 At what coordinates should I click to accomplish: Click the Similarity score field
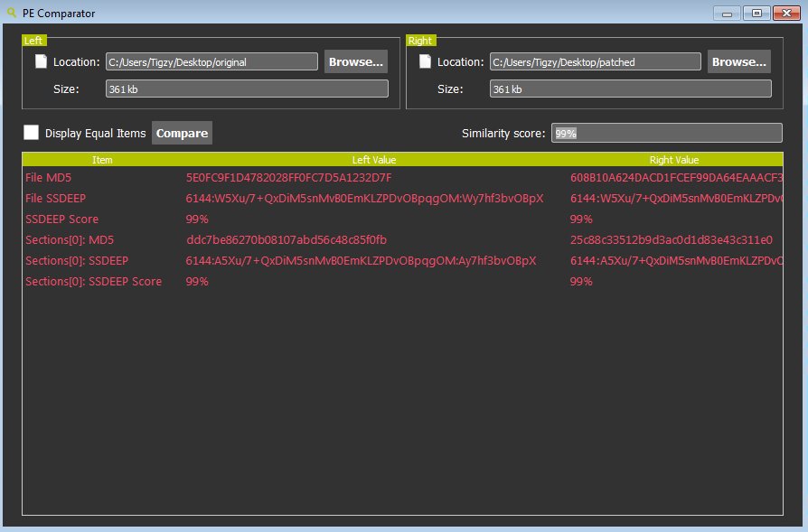tap(667, 133)
